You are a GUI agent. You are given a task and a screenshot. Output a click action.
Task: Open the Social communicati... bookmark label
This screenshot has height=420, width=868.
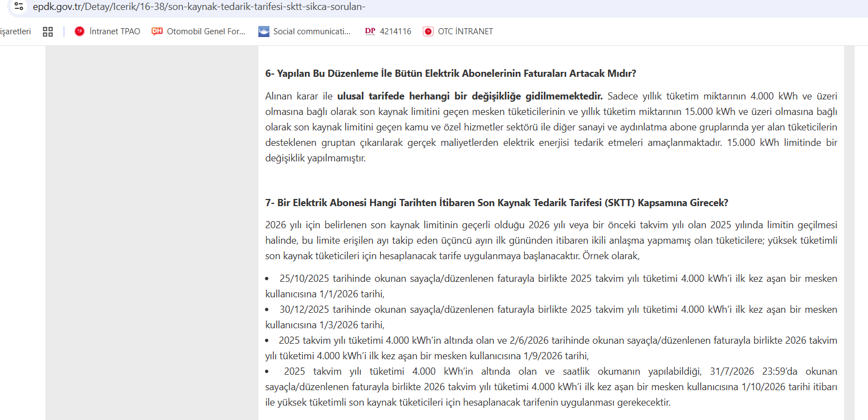[311, 32]
